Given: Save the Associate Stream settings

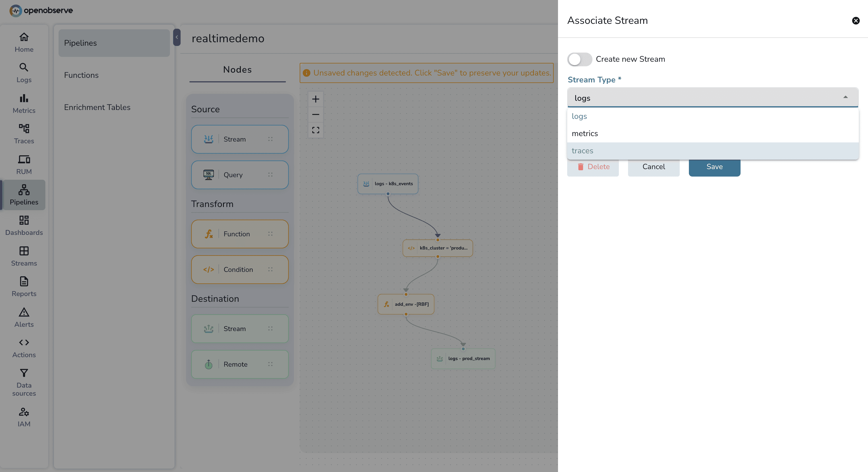Looking at the screenshot, I should tap(714, 167).
